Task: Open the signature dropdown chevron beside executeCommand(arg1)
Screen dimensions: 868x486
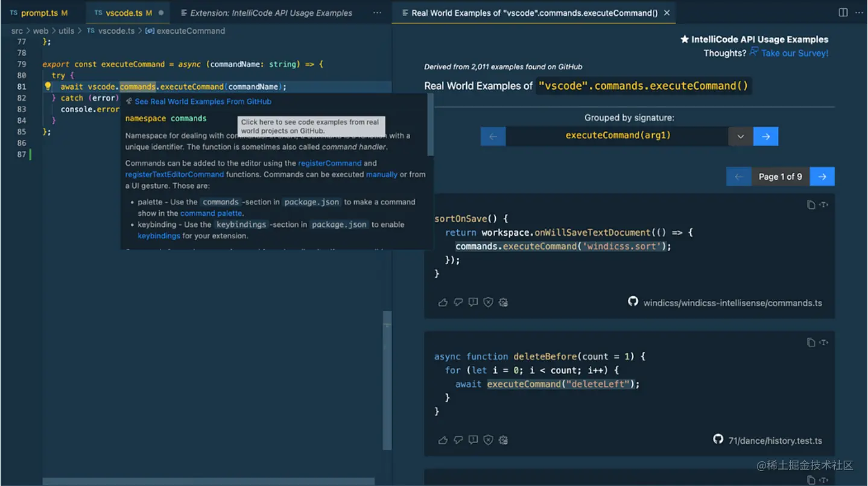Action: pos(740,136)
